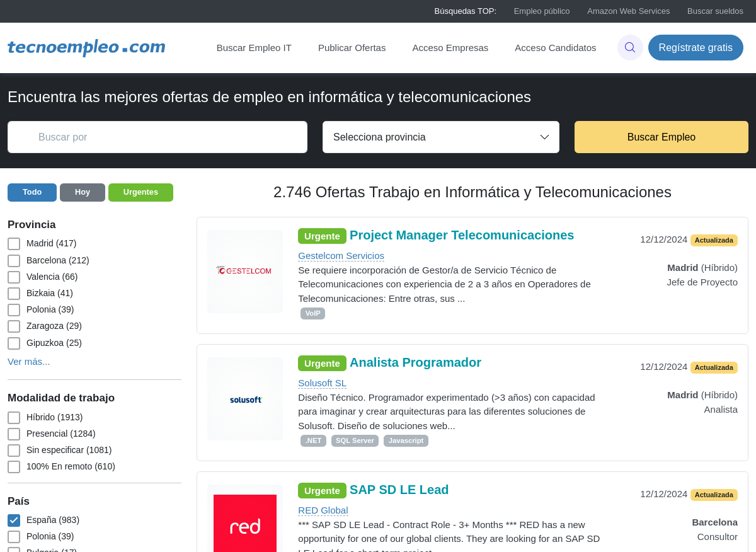The width and height of the screenshot is (756, 552).
Task: Open Analista Programador job offer
Action: coord(415,362)
